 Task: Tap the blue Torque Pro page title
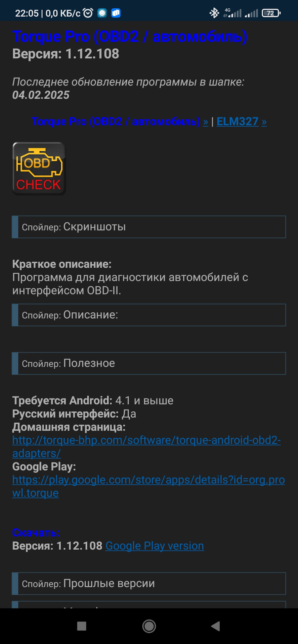pos(130,37)
